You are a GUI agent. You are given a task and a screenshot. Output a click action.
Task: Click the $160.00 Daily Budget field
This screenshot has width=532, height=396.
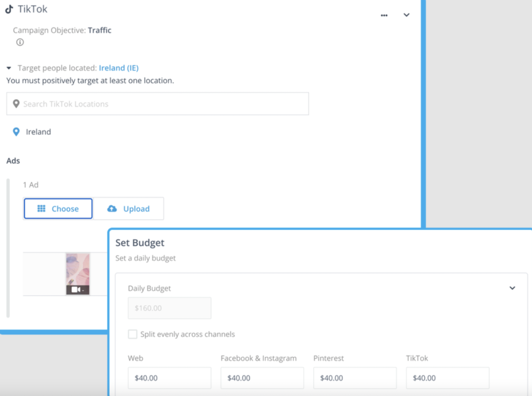[x=169, y=308]
